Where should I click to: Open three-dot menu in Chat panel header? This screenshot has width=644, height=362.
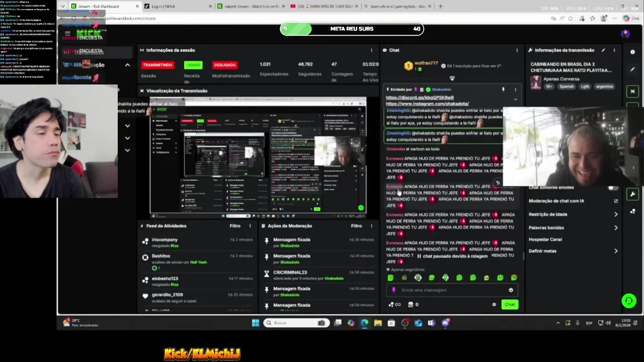pos(517,50)
